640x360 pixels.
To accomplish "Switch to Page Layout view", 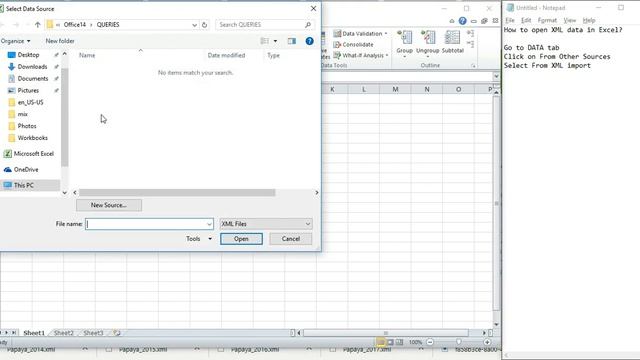I will pyautogui.click(x=390, y=342).
